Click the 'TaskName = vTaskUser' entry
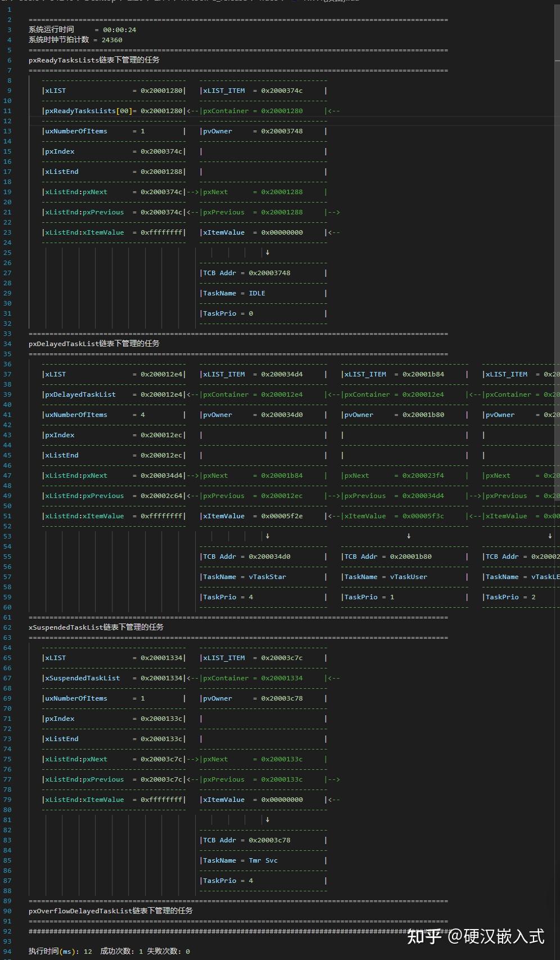560x960 pixels. [x=386, y=577]
